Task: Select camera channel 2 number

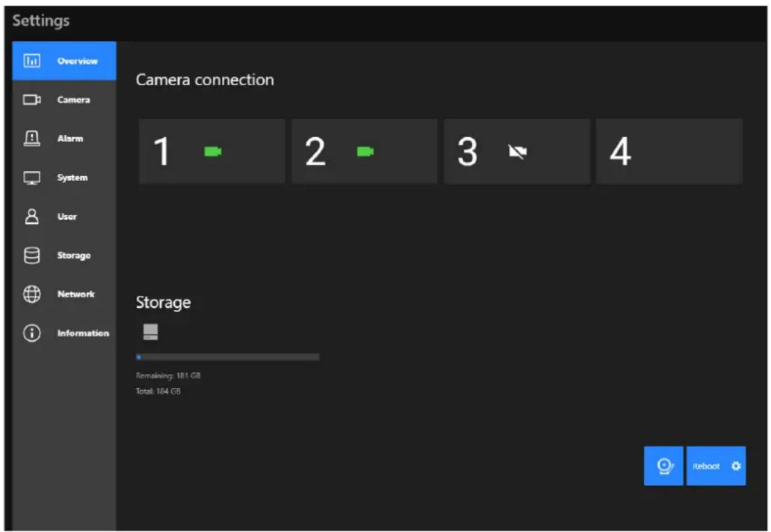Action: click(316, 151)
